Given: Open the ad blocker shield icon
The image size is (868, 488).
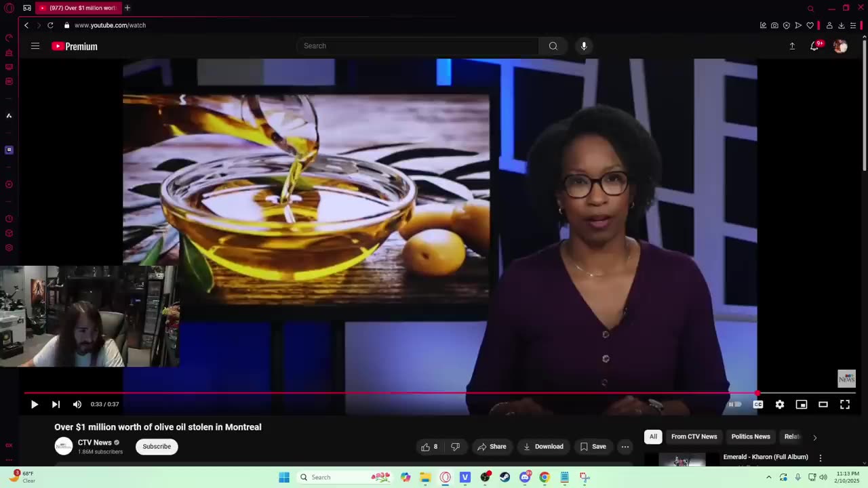Looking at the screenshot, I should pos(787,25).
